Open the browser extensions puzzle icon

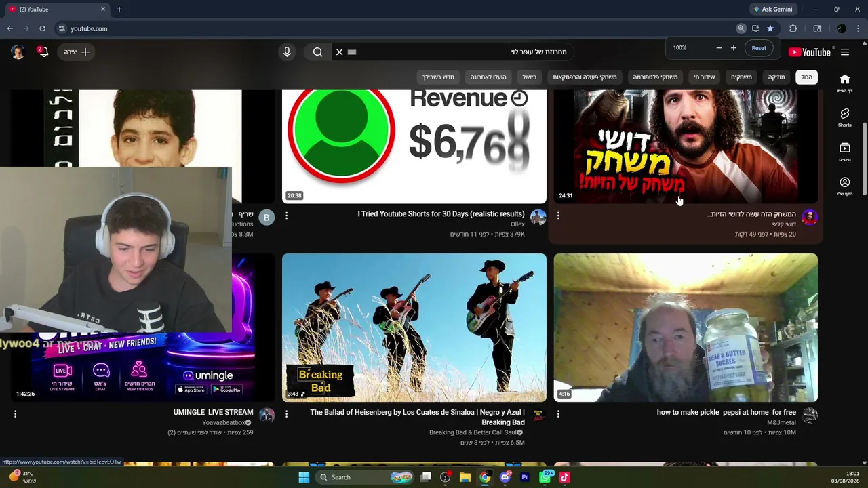(793, 28)
